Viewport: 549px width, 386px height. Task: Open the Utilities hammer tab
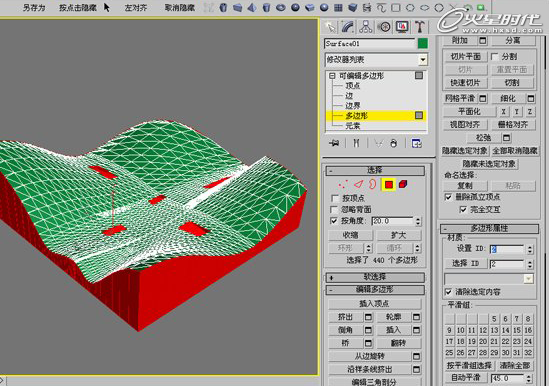(419, 27)
